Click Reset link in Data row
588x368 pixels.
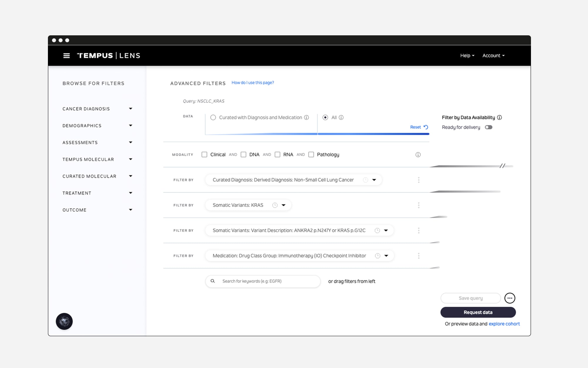point(419,127)
